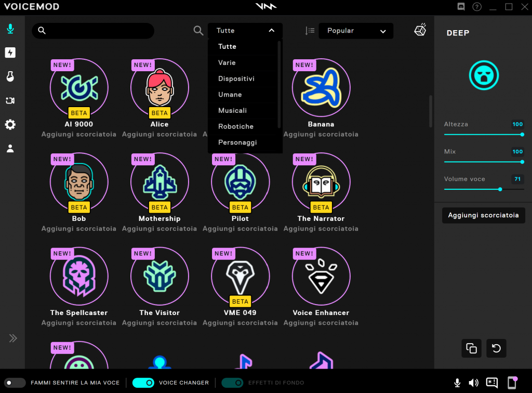
Task: Click Aggiungi scorciatoia under Voice Enhancer
Action: pos(321,322)
